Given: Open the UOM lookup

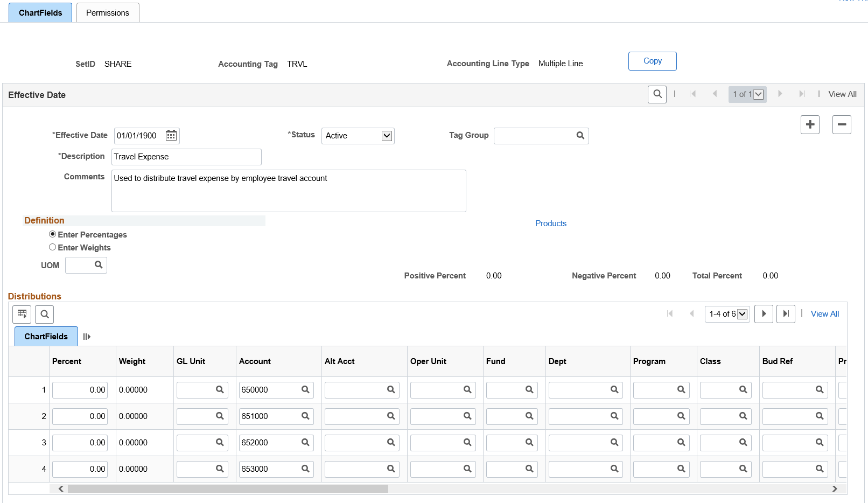Looking at the screenshot, I should [x=99, y=265].
